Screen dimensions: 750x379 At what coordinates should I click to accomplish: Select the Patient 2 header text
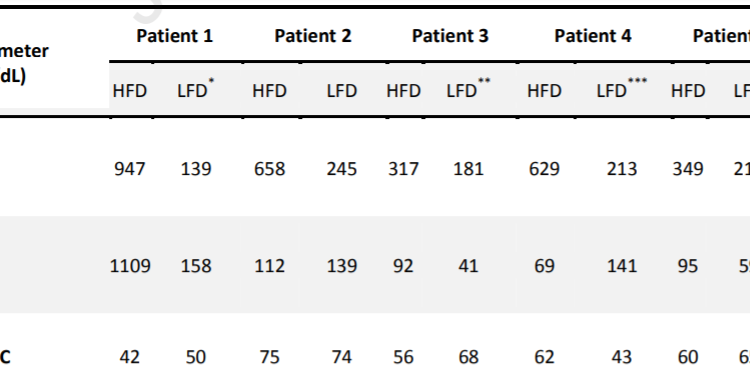pos(313,36)
